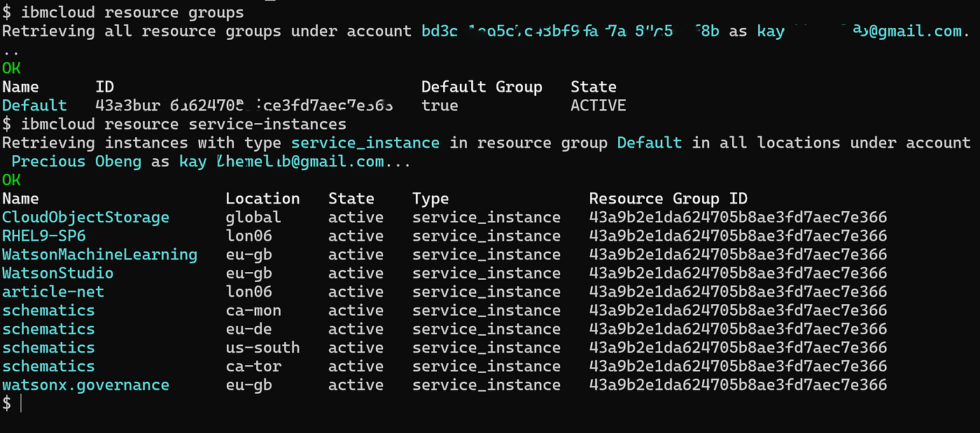This screenshot has width=980, height=433.
Task: Click 'schematics' in the ca-tor row
Action: [x=48, y=366]
